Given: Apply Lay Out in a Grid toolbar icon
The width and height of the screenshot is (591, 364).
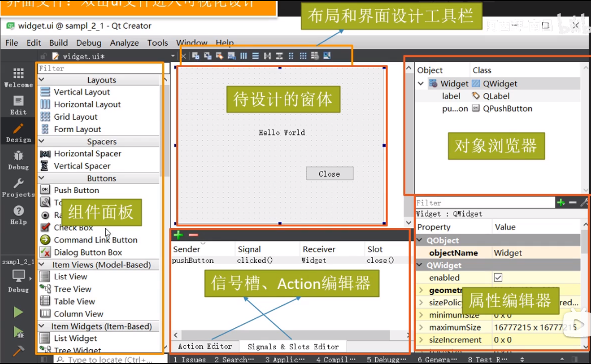Looking at the screenshot, I should 303,56.
